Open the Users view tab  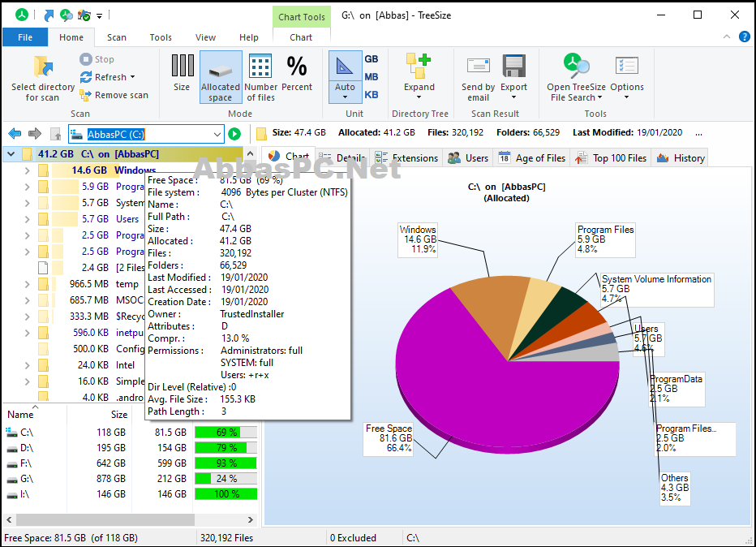click(468, 157)
